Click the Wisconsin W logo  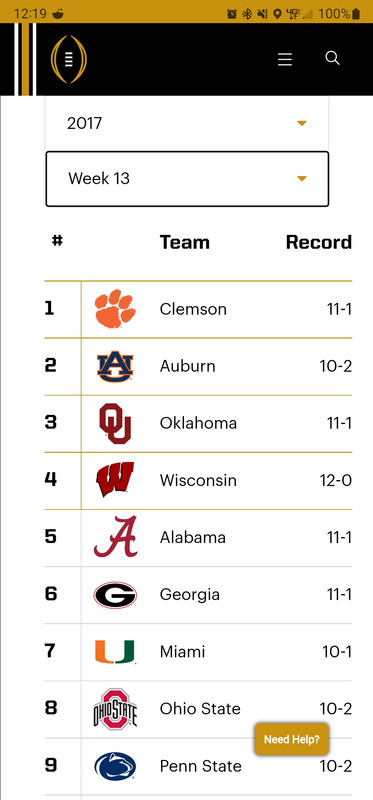click(x=115, y=480)
